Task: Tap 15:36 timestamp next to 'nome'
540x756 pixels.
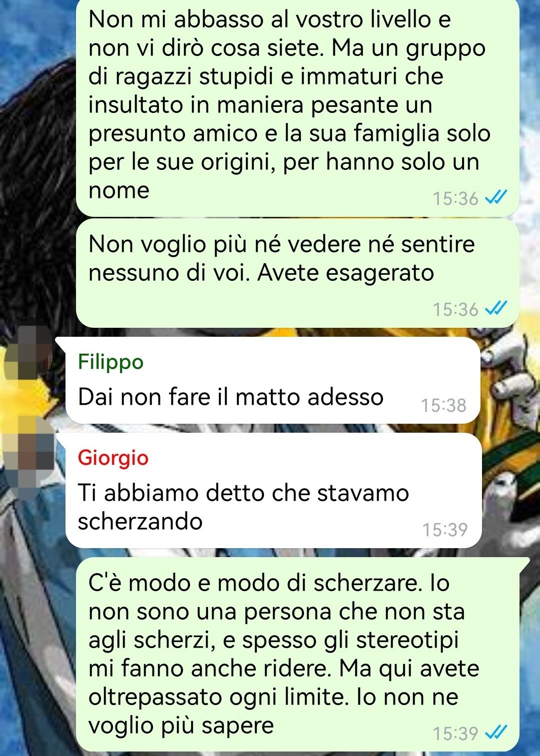Action: pyautogui.click(x=455, y=199)
